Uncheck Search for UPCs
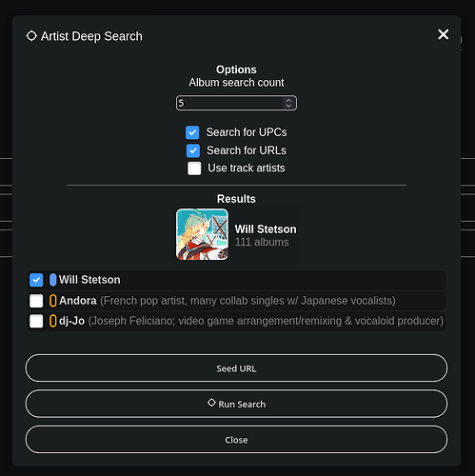Viewport: 475px width, 476px height. (192, 132)
